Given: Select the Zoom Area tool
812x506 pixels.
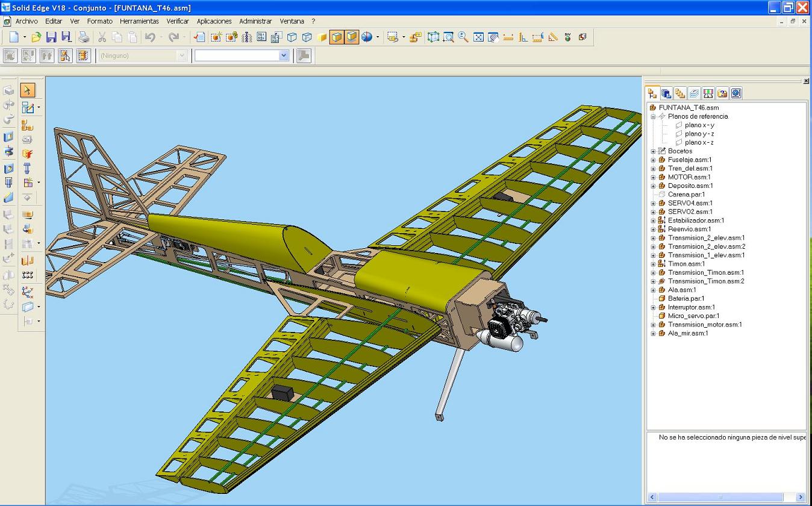Looking at the screenshot, I should click(x=448, y=37).
